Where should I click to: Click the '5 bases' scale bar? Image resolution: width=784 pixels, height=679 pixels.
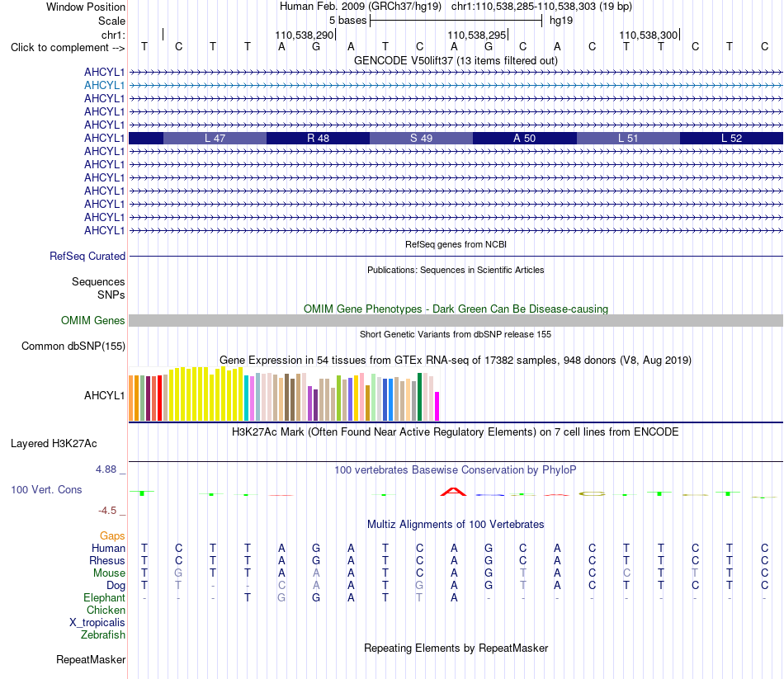click(456, 21)
